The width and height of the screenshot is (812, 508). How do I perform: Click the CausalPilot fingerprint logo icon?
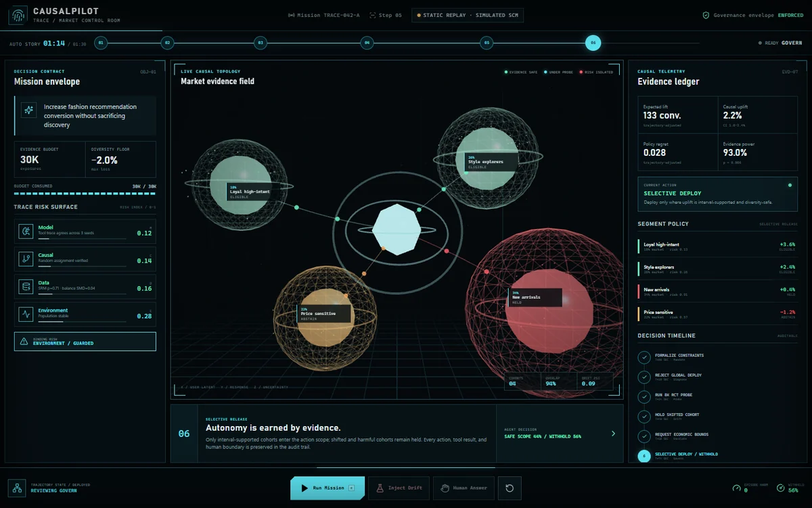18,15
